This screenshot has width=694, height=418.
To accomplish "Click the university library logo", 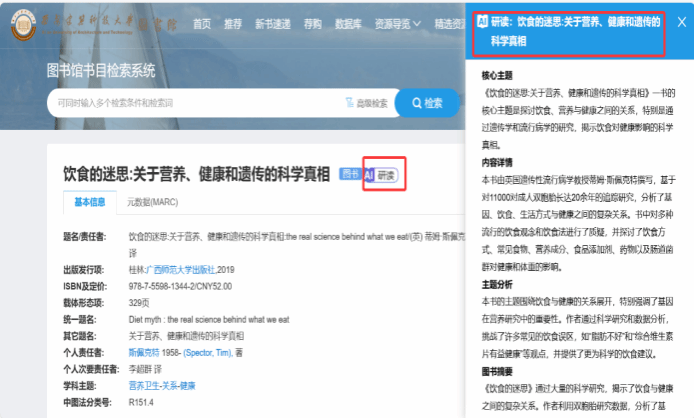I will (24, 24).
